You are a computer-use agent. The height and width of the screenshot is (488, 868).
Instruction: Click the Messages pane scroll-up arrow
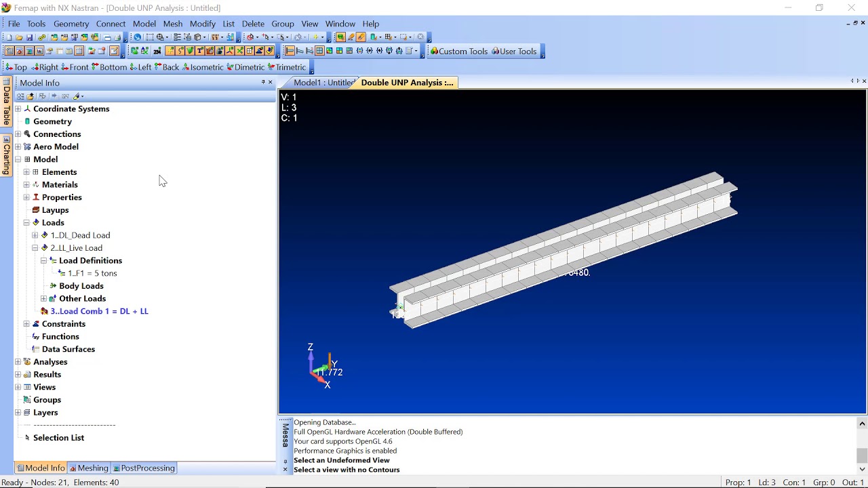(x=862, y=424)
